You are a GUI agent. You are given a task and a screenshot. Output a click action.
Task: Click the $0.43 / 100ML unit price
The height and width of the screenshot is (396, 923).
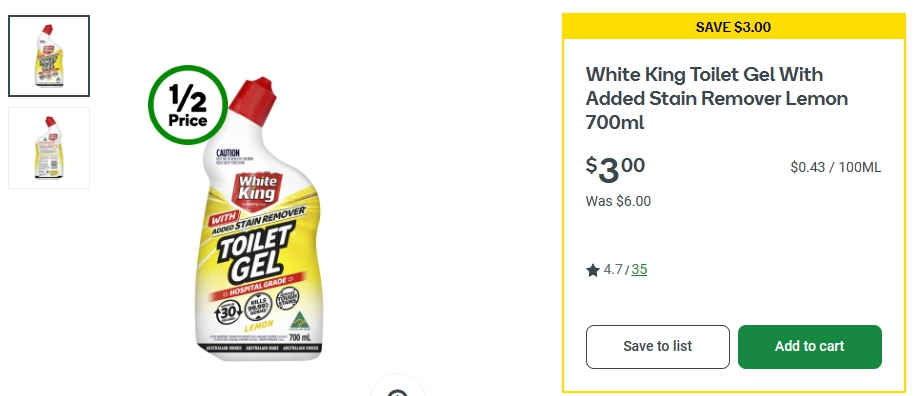point(836,168)
